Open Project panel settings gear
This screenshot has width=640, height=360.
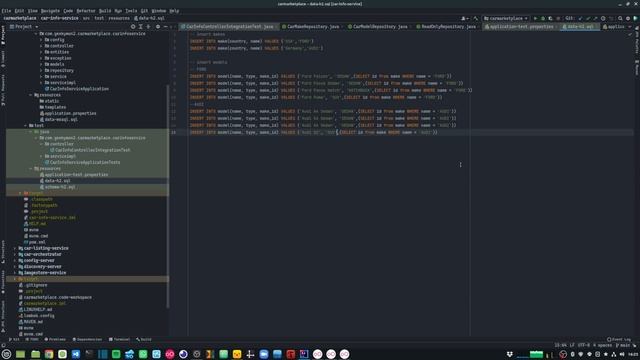click(158, 27)
